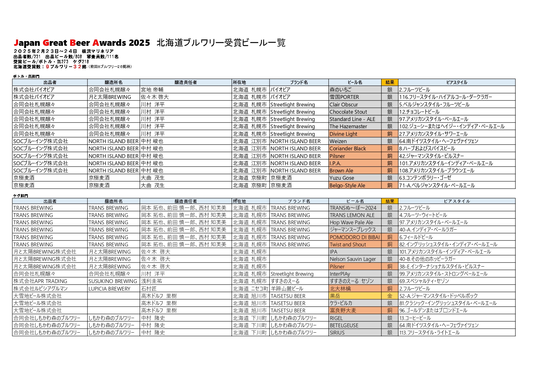Select the brewer name 宮地 帝輔

click(x=152, y=90)
